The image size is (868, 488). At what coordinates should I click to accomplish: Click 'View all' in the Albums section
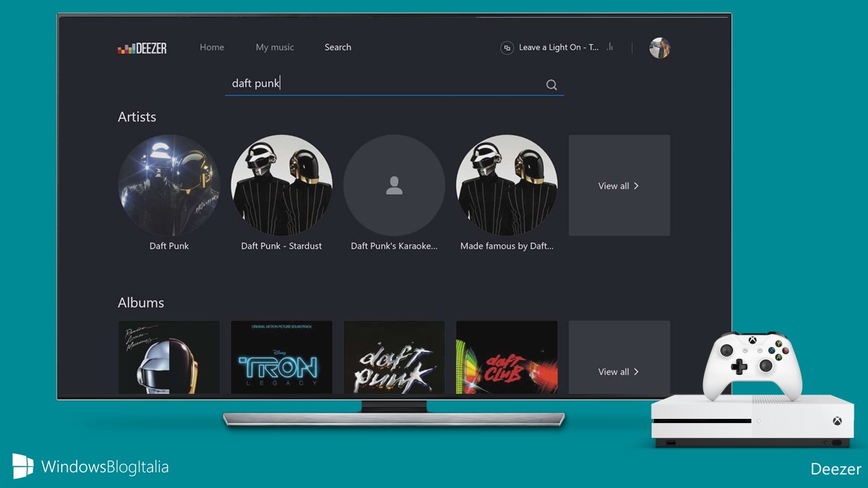[x=619, y=357]
